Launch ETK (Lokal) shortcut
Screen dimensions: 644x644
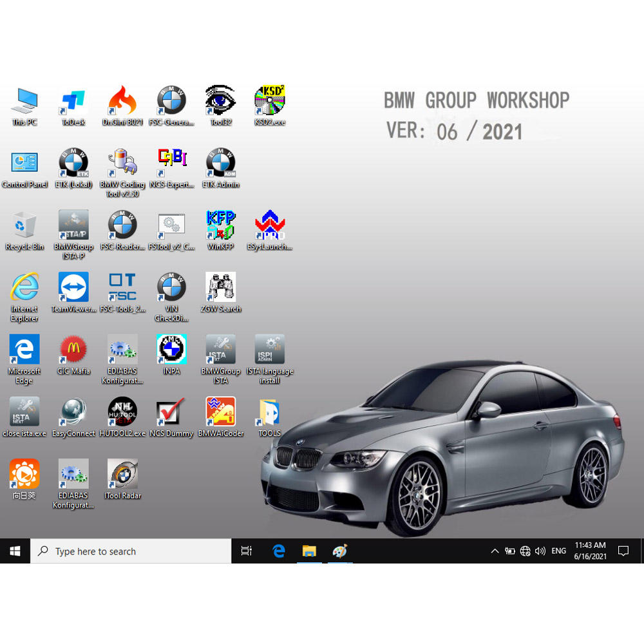tap(73, 167)
